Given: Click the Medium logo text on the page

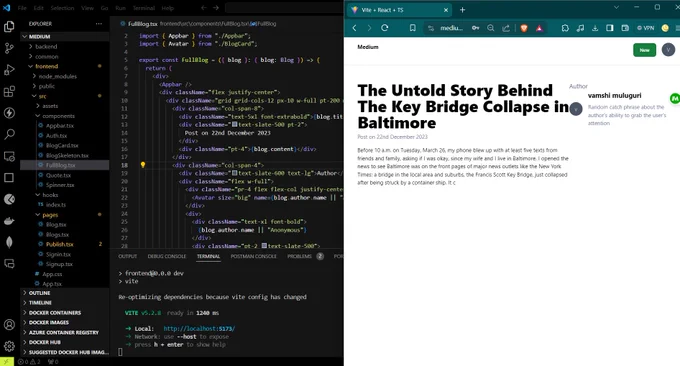Looking at the screenshot, I should 368,47.
